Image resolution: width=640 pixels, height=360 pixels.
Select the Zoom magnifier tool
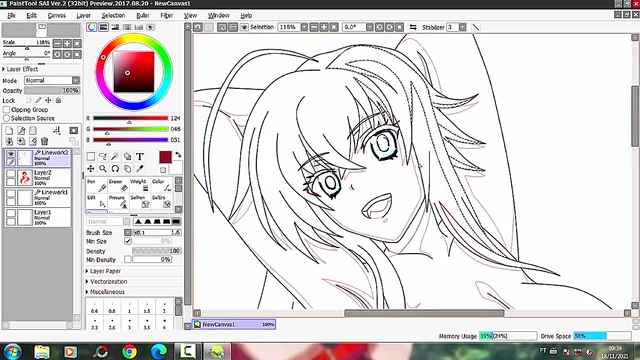[103, 169]
